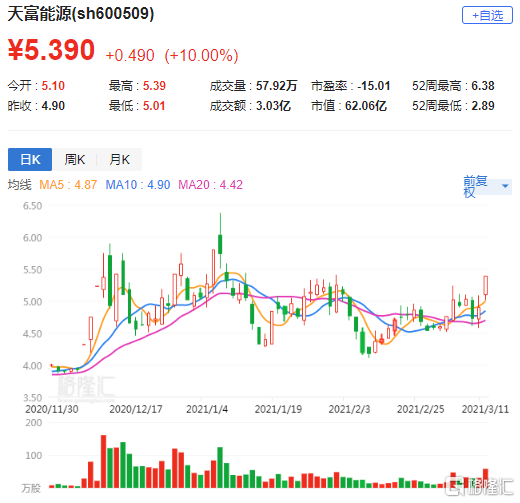520x503 pixels.
Task: Switch to the 周K weekly chart tab
Action: [x=75, y=159]
